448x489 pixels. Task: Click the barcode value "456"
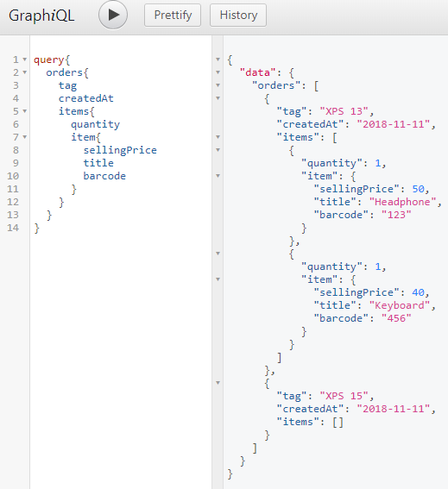[396, 318]
